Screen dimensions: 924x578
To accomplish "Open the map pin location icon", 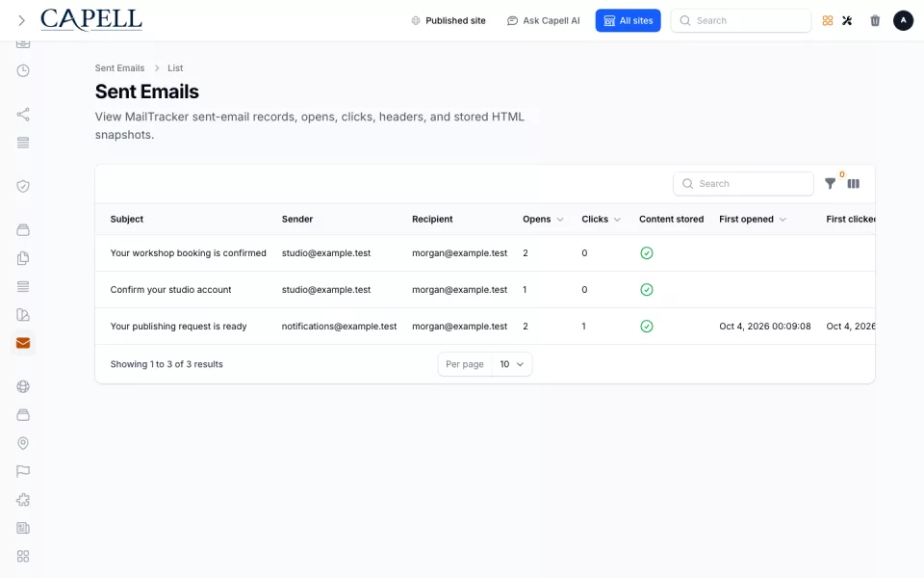I will click(23, 443).
